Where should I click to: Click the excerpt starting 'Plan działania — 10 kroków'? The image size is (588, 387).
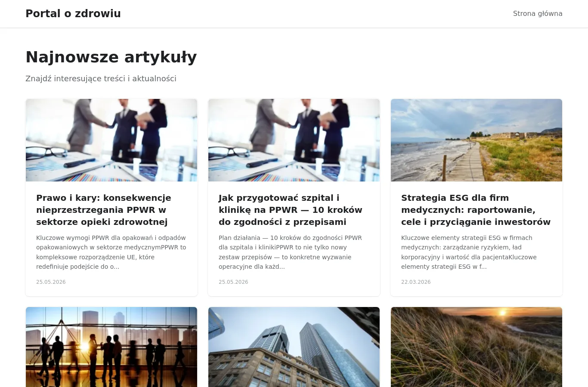(x=290, y=252)
